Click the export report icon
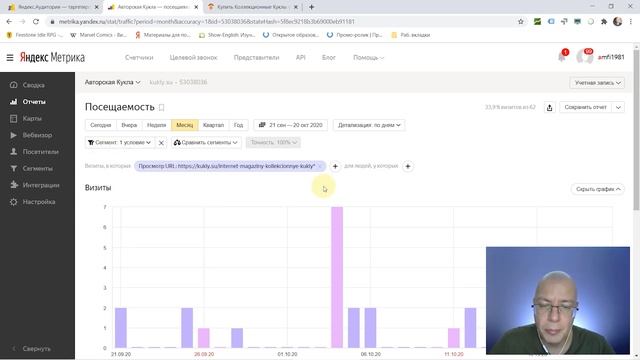Image resolution: width=640 pixels, height=360 pixels. point(549,107)
